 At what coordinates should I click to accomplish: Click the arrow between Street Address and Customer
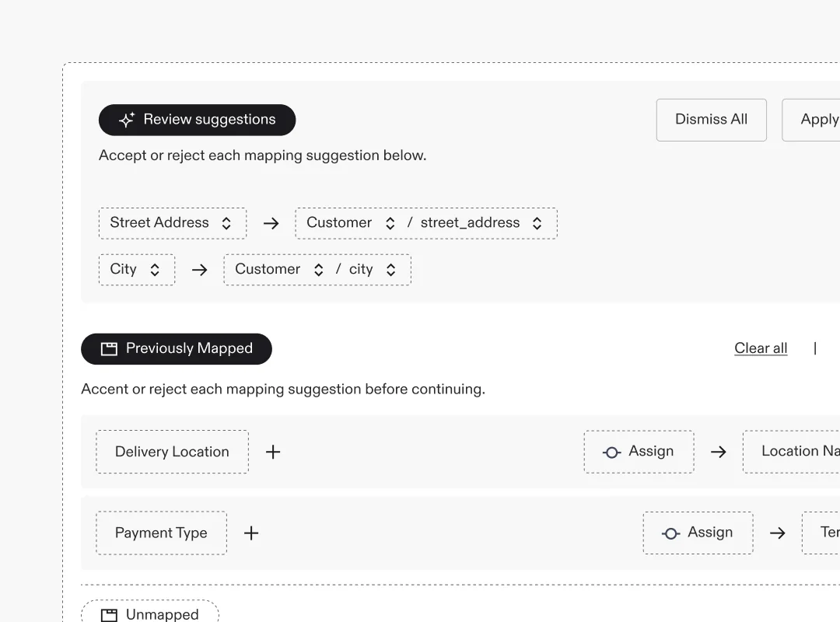(271, 223)
